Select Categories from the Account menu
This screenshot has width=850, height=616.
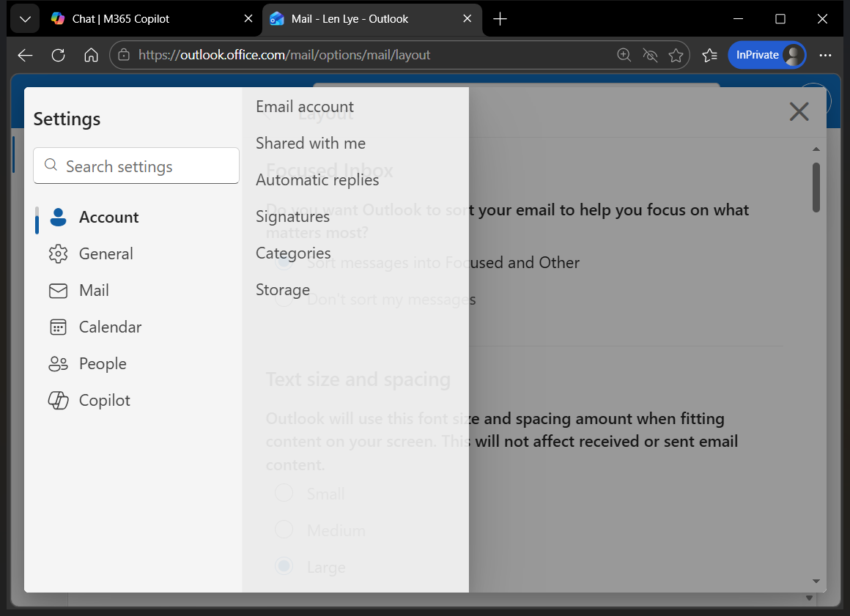[x=293, y=253]
